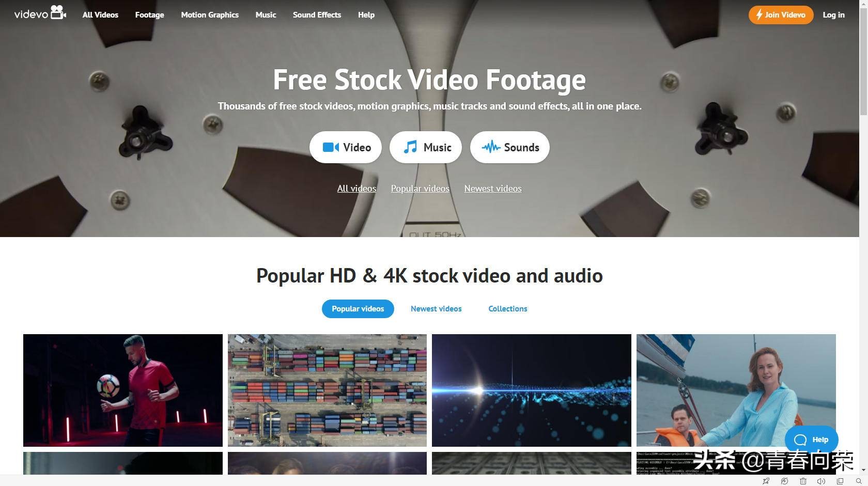
Task: Open Sounds button with waveform icon
Action: (x=510, y=147)
